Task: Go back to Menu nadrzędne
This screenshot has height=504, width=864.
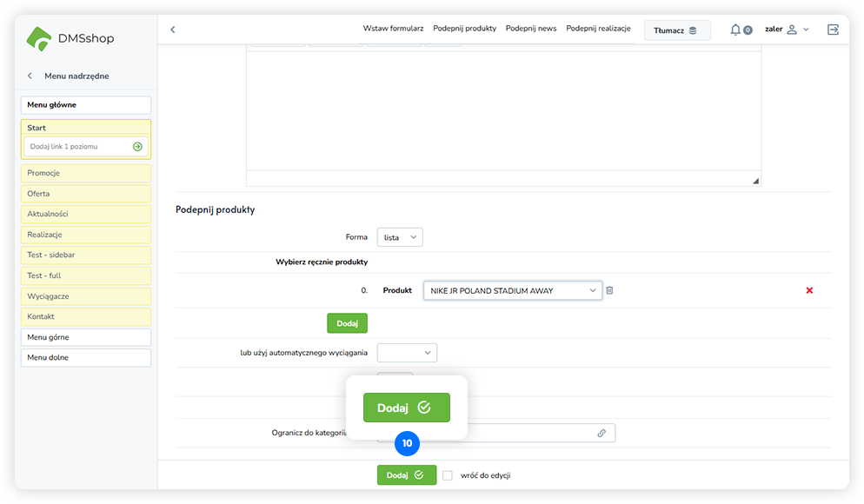Action: pos(30,76)
